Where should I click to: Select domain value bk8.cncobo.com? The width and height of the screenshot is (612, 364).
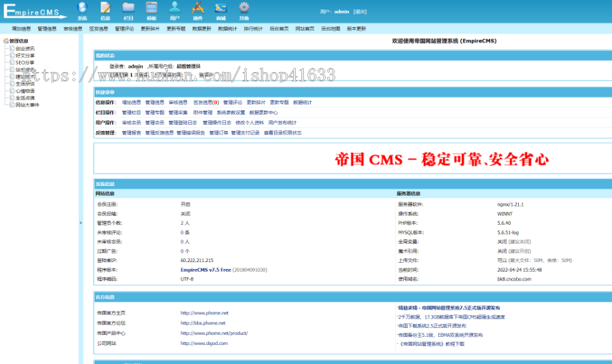click(514, 279)
